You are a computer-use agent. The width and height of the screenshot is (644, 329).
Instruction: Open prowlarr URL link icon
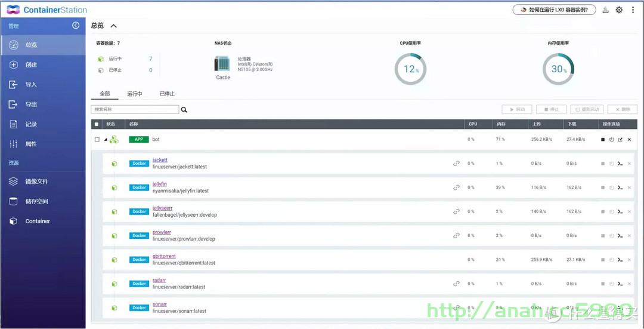coord(456,236)
